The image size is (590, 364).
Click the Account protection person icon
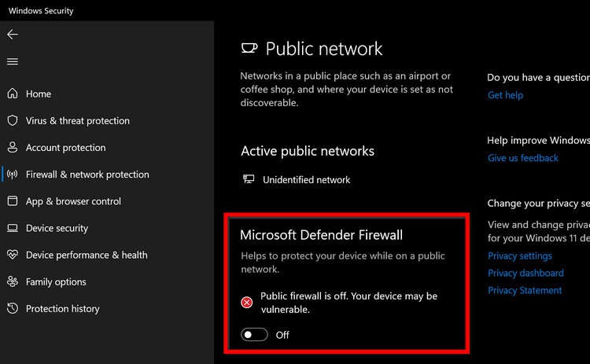pos(13,147)
